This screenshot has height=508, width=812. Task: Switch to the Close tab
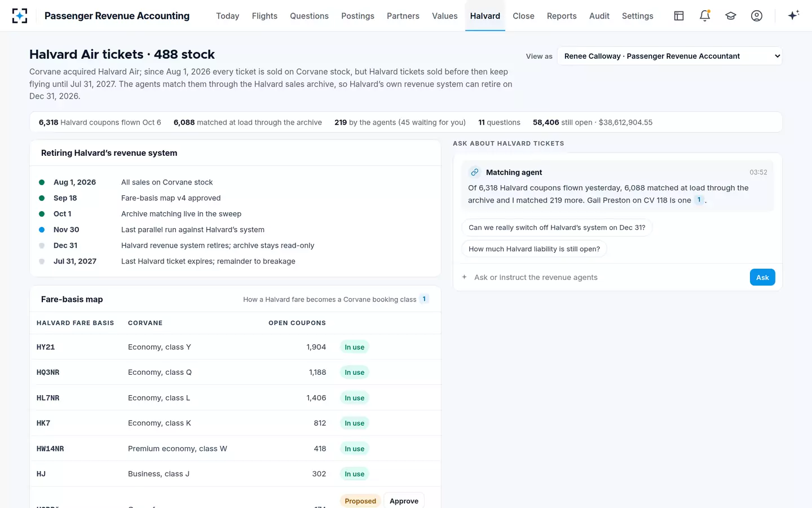pos(523,16)
